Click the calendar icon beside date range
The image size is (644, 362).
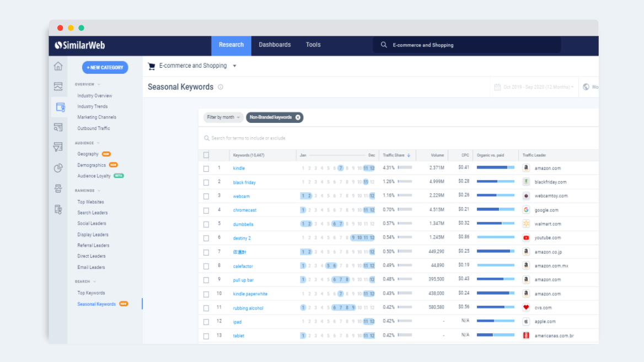(497, 87)
